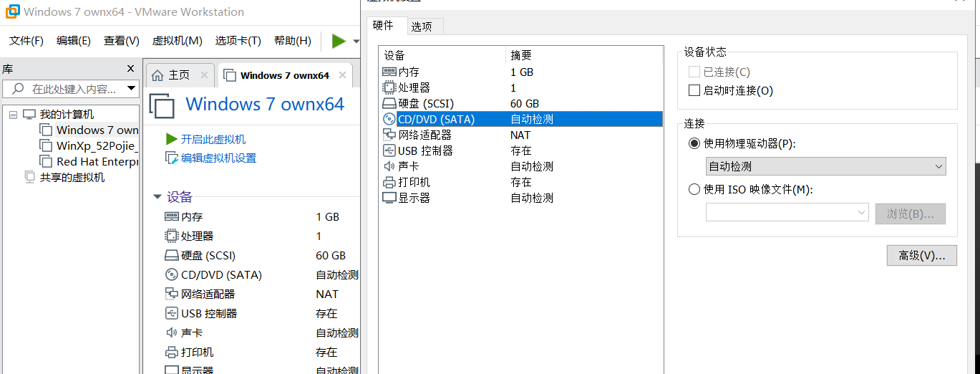The image size is (980, 374).
Task: Open the 选项卡(T) menu
Action: (x=238, y=41)
